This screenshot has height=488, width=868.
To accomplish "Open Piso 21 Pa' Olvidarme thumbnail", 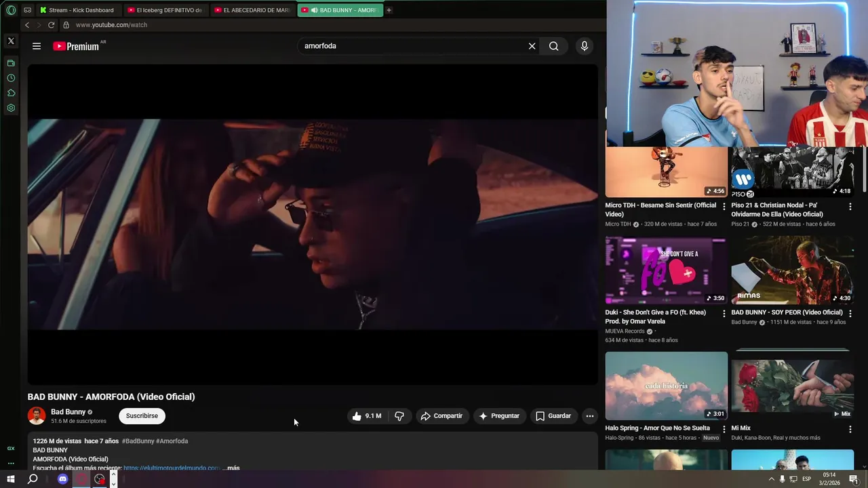I will pyautogui.click(x=792, y=172).
